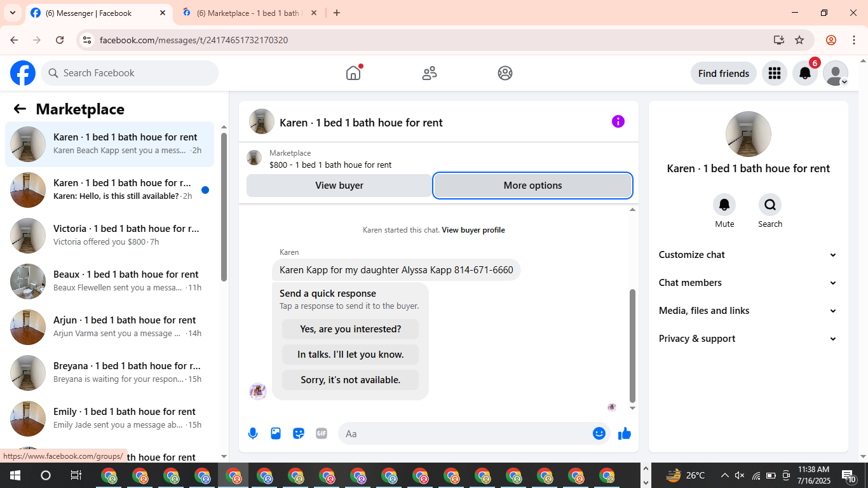The image size is (868, 488).
Task: Click the View buyer button
Action: pyautogui.click(x=339, y=186)
